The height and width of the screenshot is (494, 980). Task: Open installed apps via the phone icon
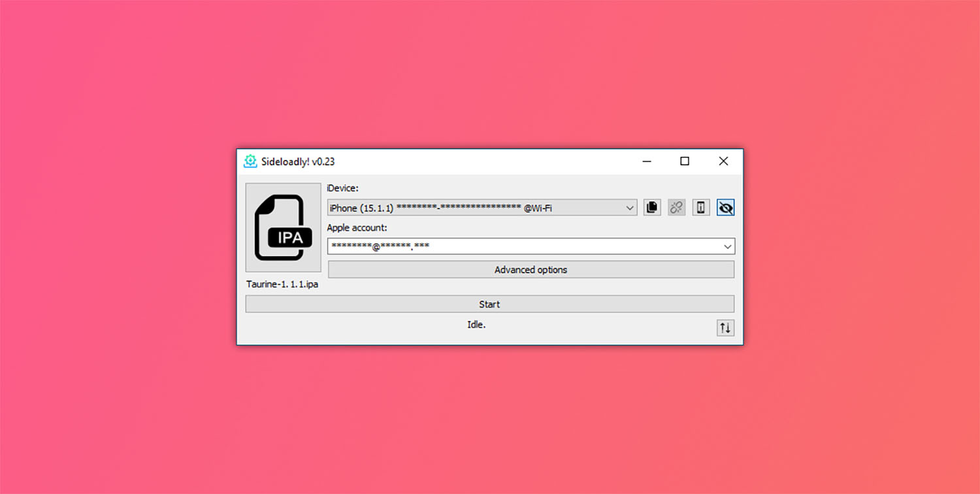(701, 208)
